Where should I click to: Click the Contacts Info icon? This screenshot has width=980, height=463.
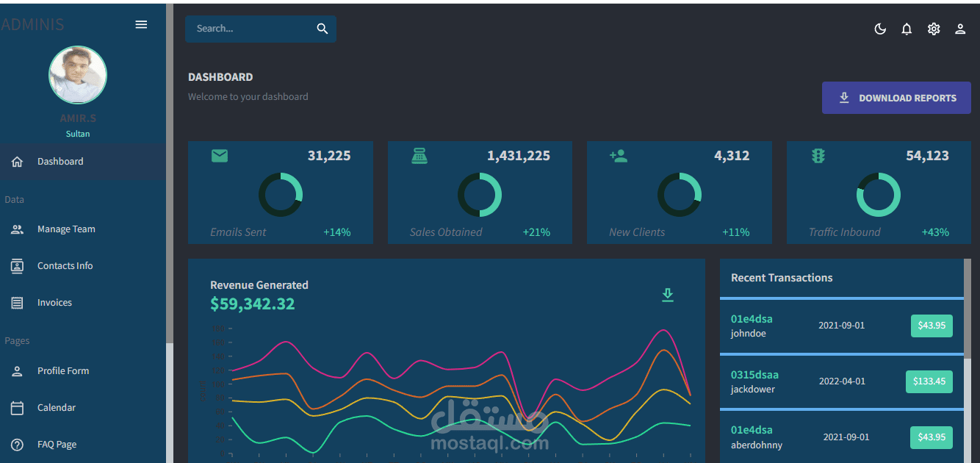pos(18,266)
